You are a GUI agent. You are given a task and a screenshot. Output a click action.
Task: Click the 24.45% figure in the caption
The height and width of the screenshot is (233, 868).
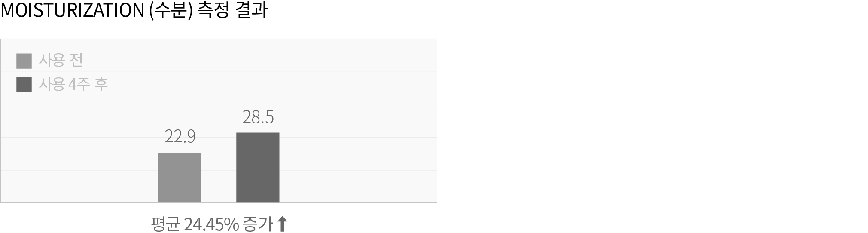[x=211, y=224]
